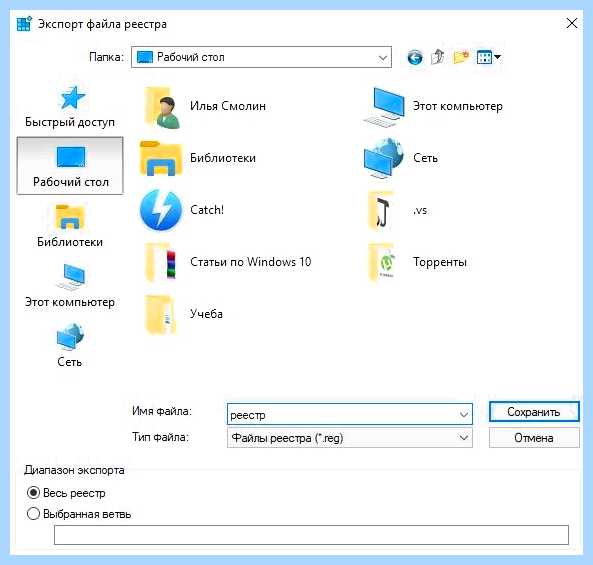Click the Статьи по Windows 10 label
The width and height of the screenshot is (593, 565).
click(x=250, y=262)
